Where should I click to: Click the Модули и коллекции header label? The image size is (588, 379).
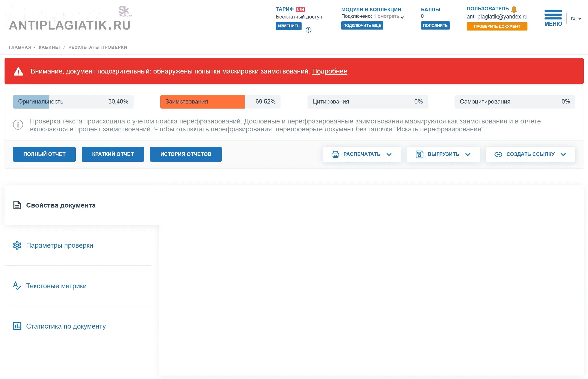tap(371, 10)
